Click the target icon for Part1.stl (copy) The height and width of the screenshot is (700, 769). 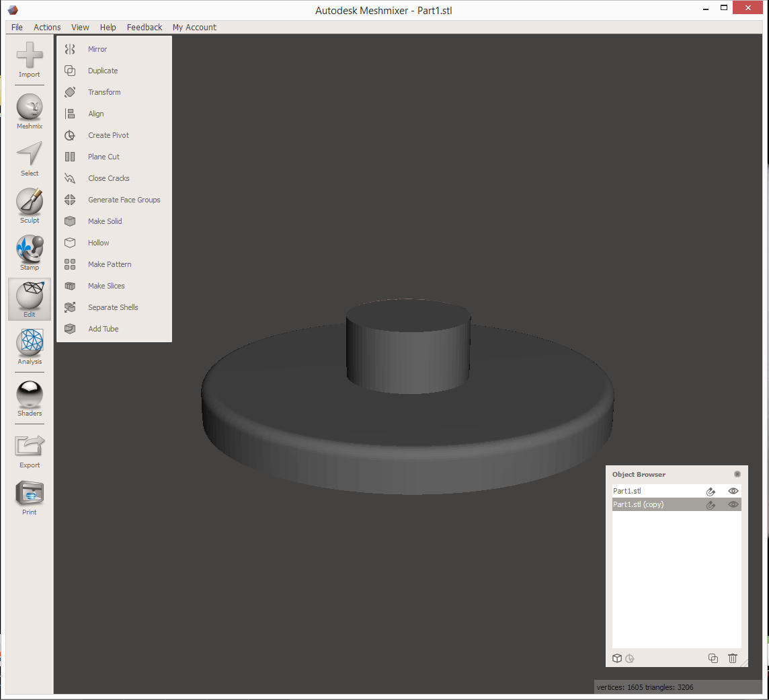point(711,505)
